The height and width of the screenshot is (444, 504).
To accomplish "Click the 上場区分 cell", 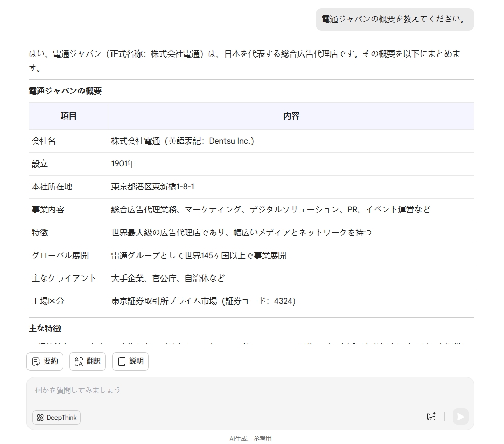I will pyautogui.click(x=68, y=301).
